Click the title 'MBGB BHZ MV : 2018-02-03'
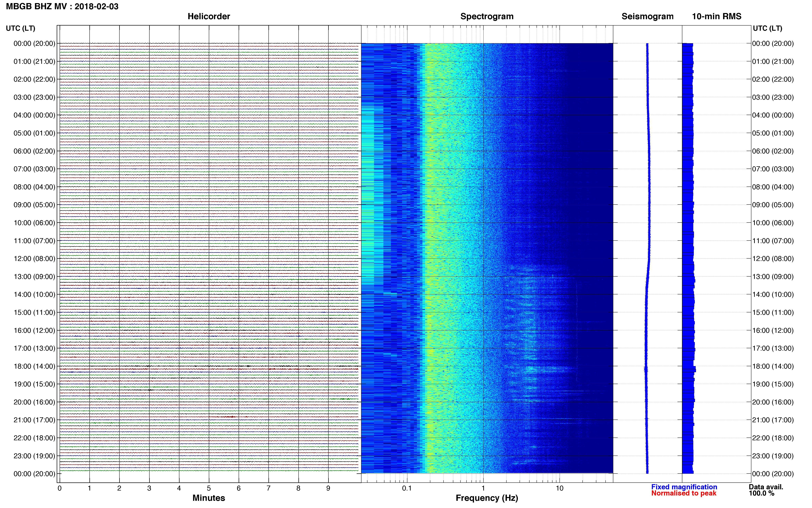Screen dimensions: 812x508 pos(62,6)
